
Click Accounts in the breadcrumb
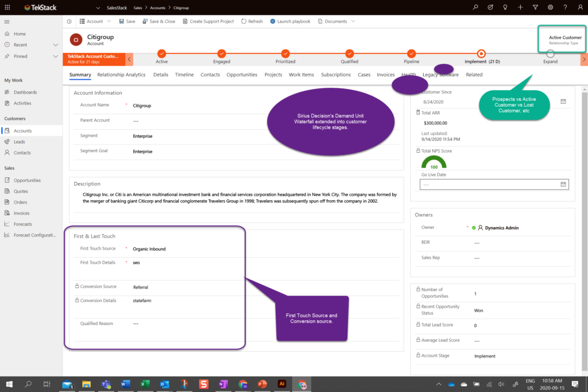157,8
